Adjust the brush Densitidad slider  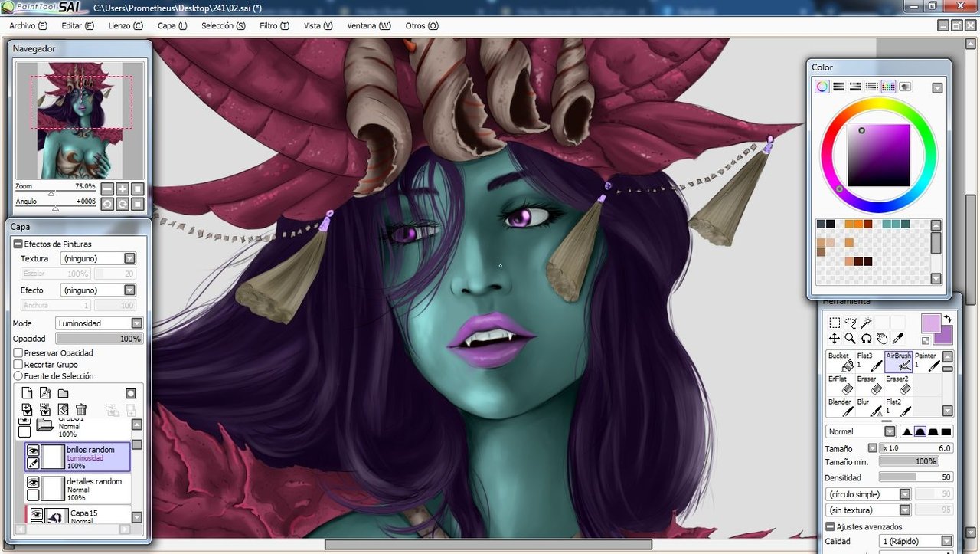916,477
